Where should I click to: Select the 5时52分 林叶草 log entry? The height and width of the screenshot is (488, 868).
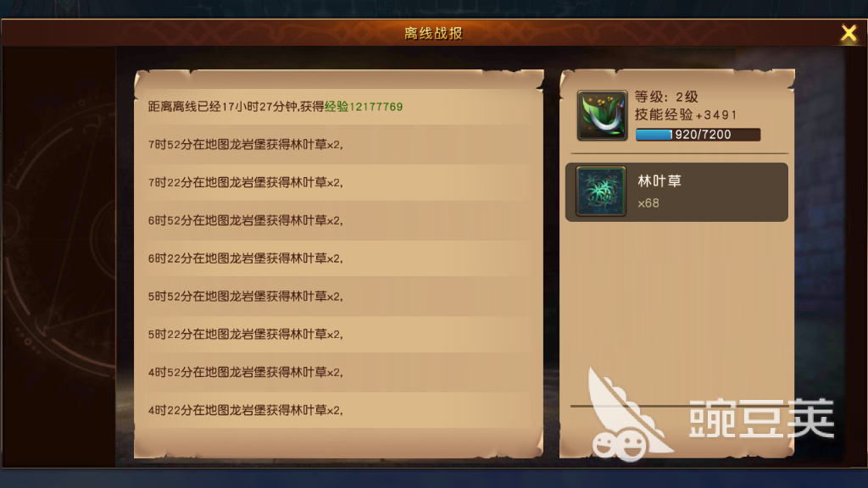[x=339, y=296]
